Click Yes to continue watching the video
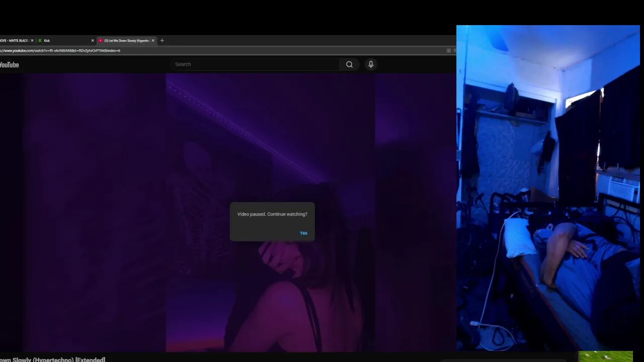 (303, 233)
